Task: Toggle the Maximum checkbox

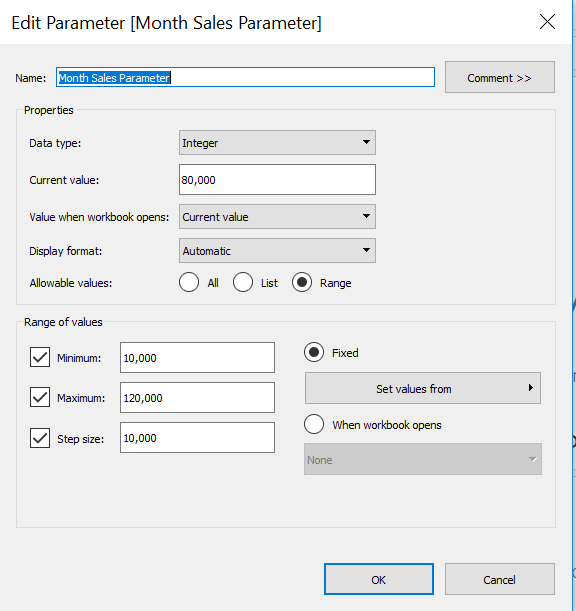Action: pyautogui.click(x=40, y=397)
